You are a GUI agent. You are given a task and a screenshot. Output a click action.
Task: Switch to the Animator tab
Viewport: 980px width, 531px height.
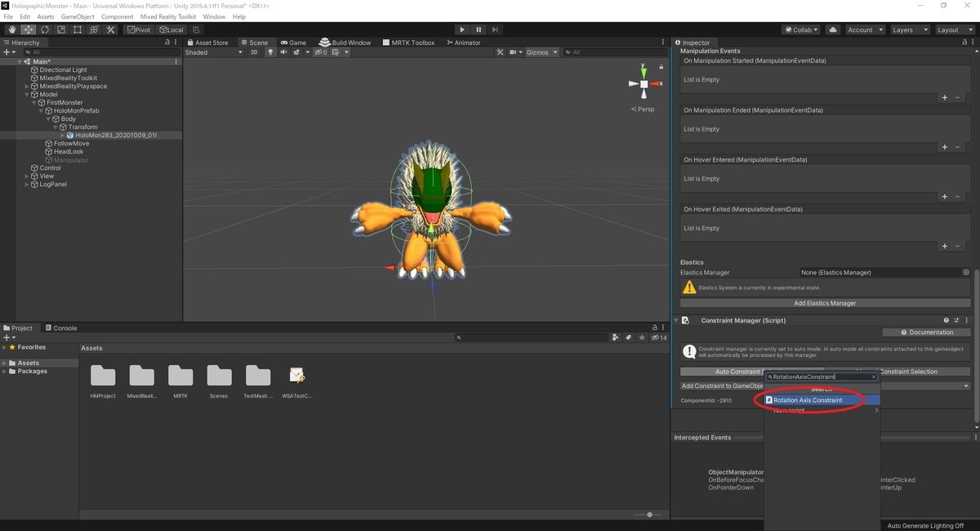pyautogui.click(x=463, y=42)
